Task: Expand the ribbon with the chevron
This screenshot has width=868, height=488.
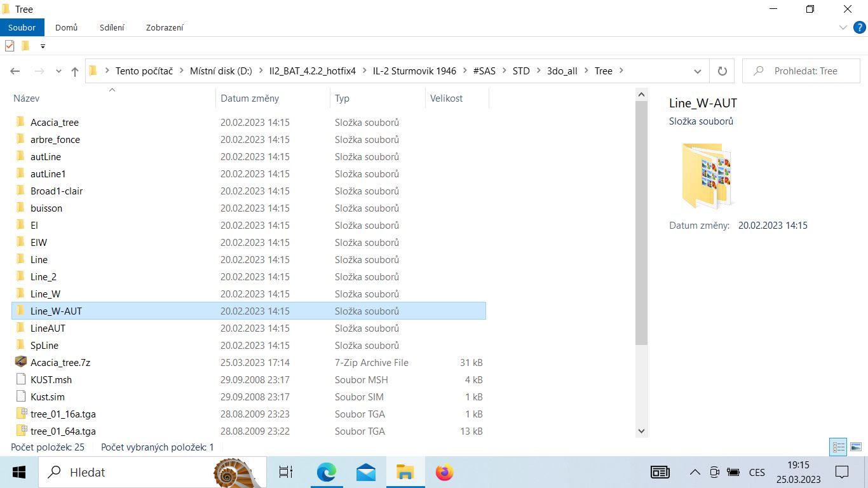Action: click(843, 27)
